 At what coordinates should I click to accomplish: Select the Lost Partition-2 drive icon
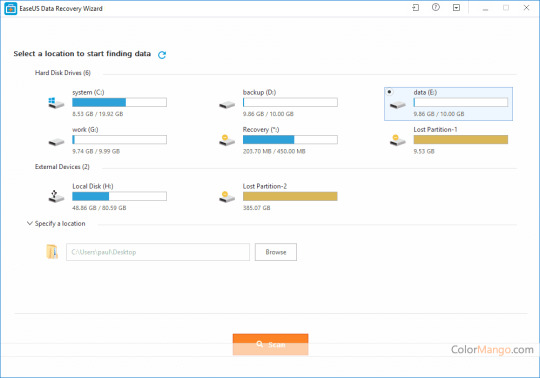click(x=227, y=197)
